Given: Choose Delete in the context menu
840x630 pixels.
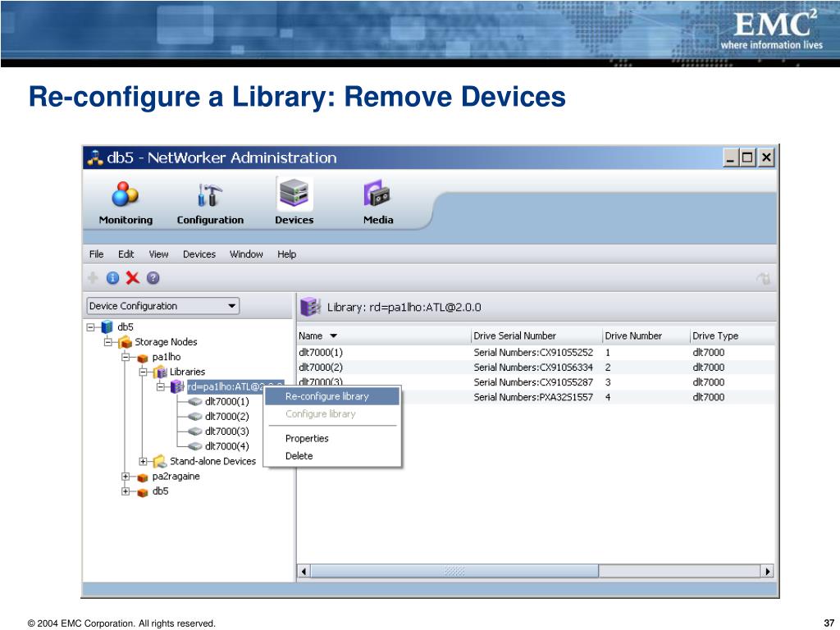Looking at the screenshot, I should (x=333, y=456).
